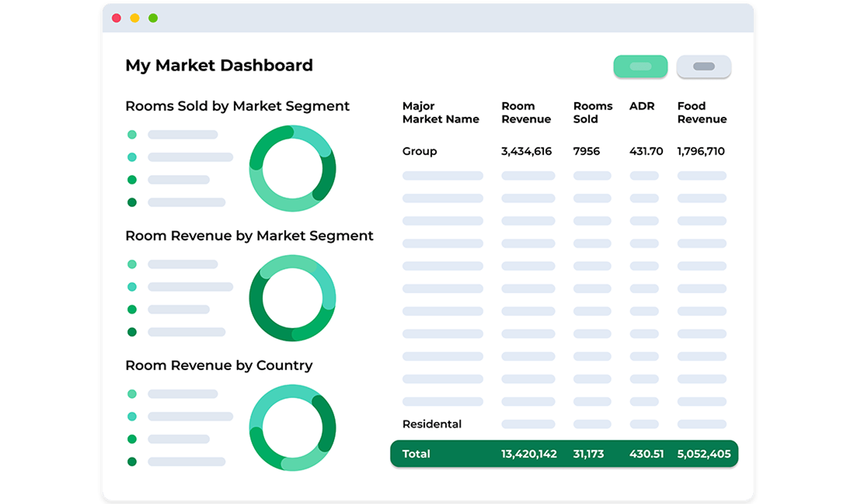
Task: Click the Room Revenue by Country donut chart
Action: click(293, 428)
